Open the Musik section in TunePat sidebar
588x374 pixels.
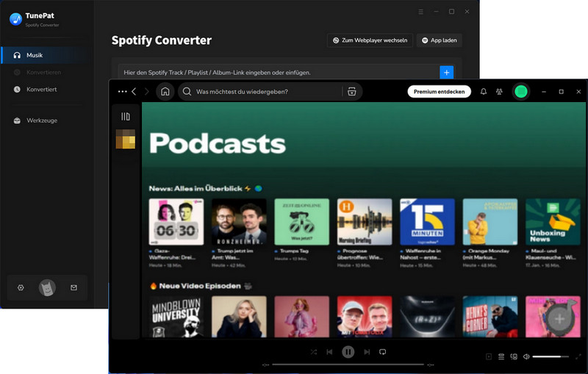(45, 55)
